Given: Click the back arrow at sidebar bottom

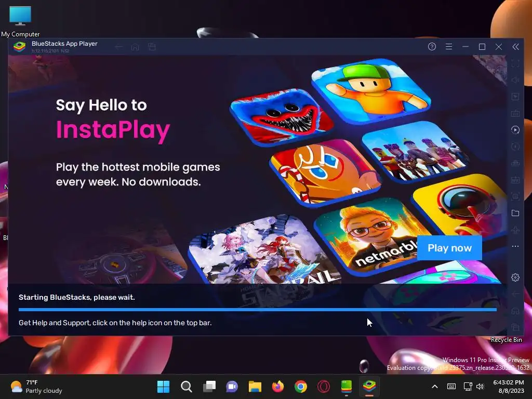Looking at the screenshot, I should [515, 294].
